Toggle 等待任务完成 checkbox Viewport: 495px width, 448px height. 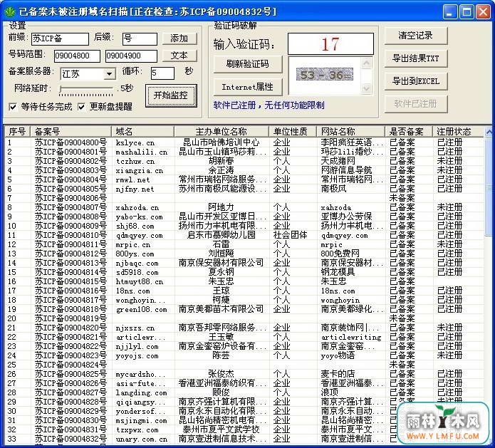14,107
